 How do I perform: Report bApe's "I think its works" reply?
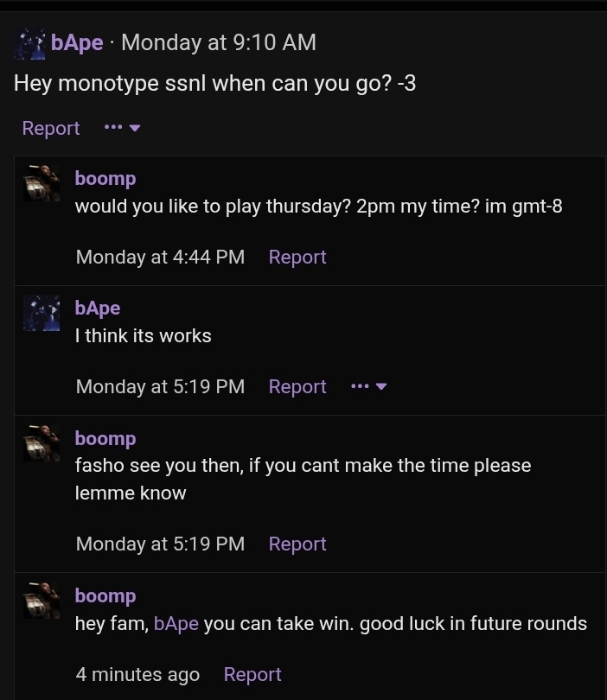point(297,386)
